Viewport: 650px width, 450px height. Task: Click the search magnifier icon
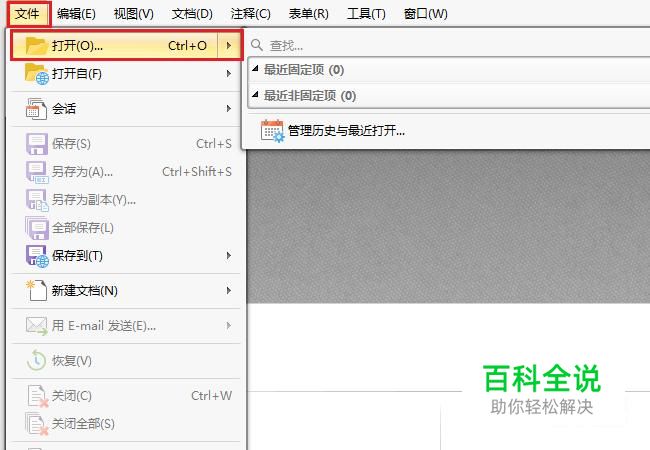pyautogui.click(x=257, y=45)
